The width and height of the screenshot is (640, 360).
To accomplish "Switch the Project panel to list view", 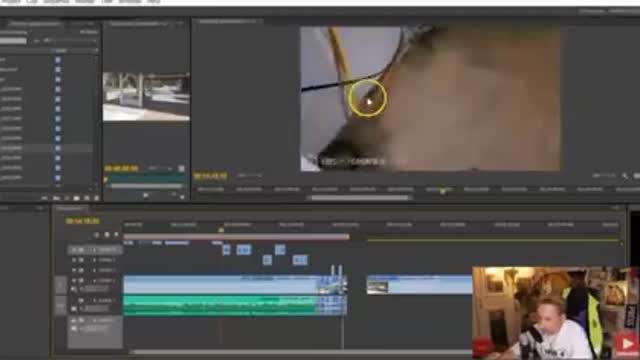I will point(45,198).
